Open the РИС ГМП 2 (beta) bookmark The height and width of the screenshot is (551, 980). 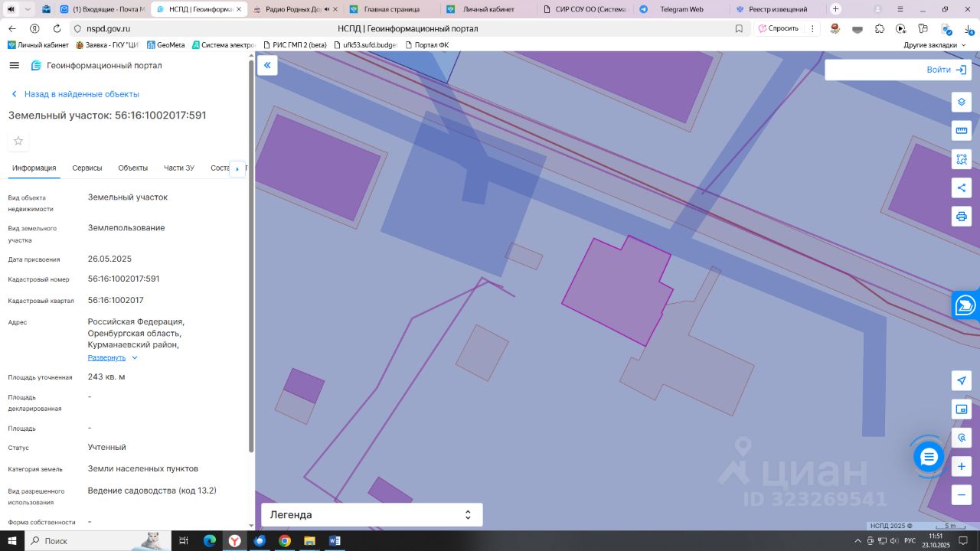pyautogui.click(x=294, y=45)
